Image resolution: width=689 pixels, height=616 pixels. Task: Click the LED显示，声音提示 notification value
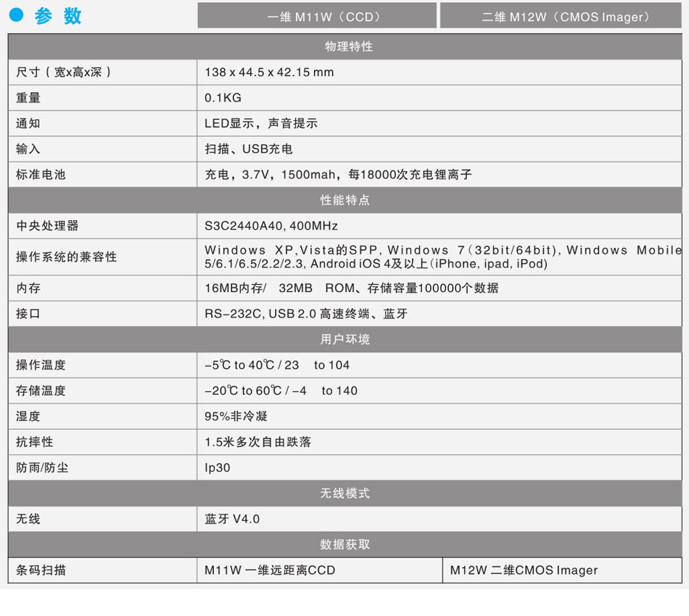[x=261, y=123]
